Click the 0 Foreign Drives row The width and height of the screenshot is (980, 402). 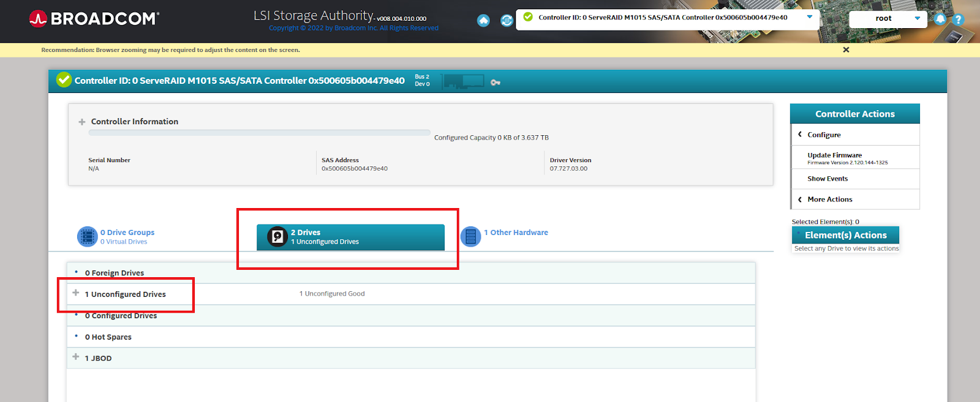pos(410,273)
